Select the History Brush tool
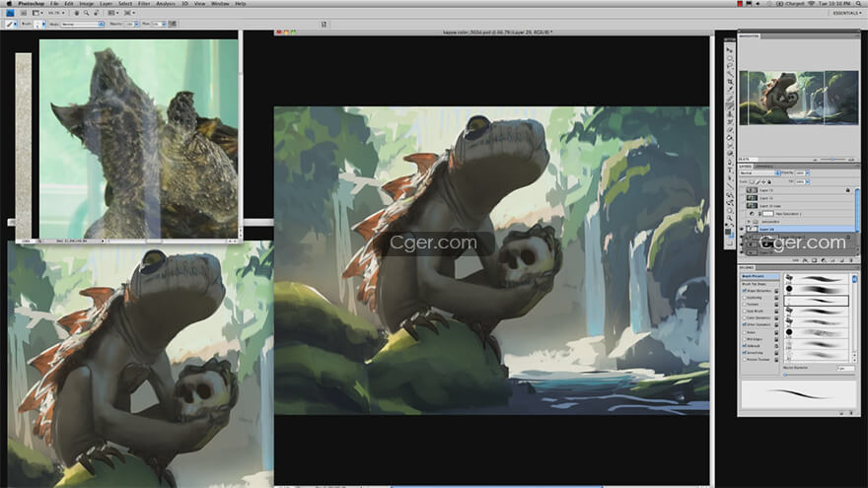Image resolution: width=868 pixels, height=488 pixels. coord(730,122)
